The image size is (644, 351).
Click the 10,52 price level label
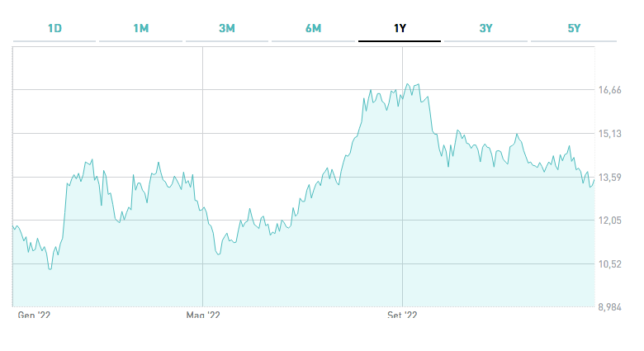point(609,264)
